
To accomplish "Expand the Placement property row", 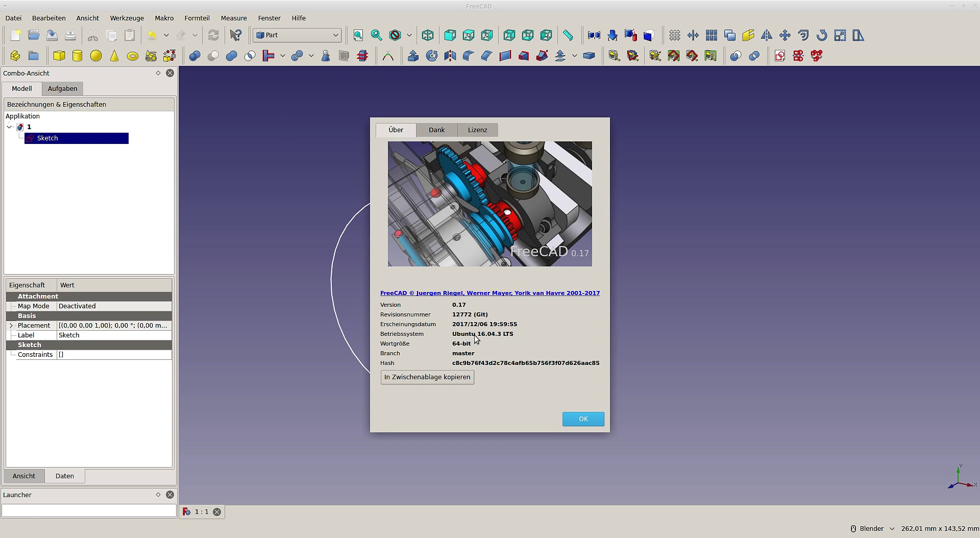I will tap(11, 326).
